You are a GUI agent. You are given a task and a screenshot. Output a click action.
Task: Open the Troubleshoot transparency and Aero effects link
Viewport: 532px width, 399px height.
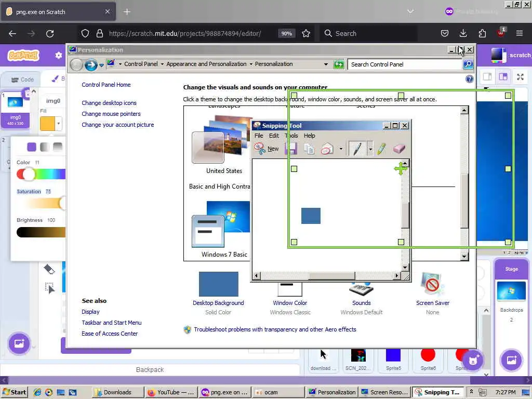pos(275,329)
